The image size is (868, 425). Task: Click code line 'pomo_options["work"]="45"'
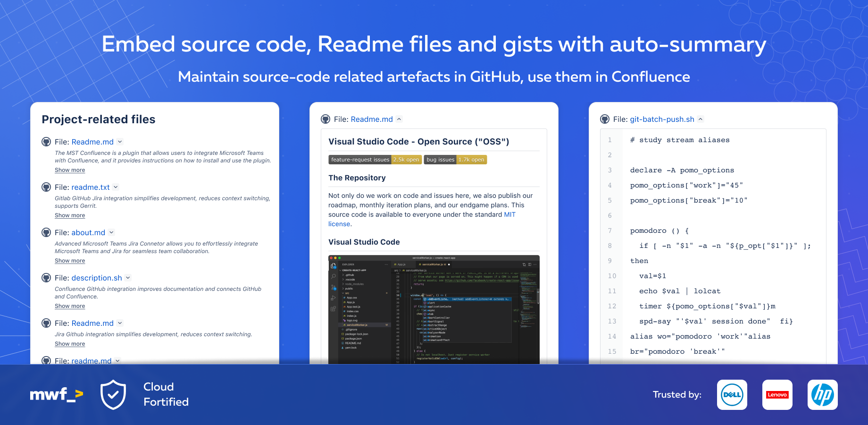(686, 185)
